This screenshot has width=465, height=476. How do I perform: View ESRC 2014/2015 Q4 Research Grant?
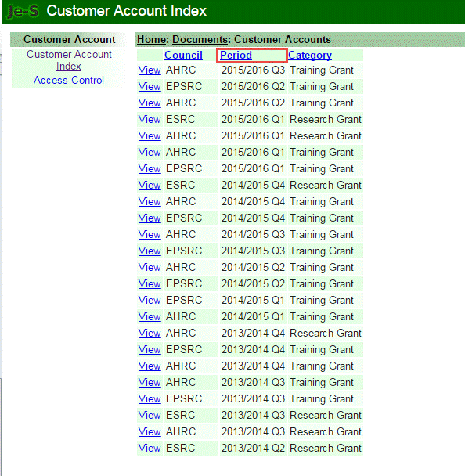(x=150, y=186)
